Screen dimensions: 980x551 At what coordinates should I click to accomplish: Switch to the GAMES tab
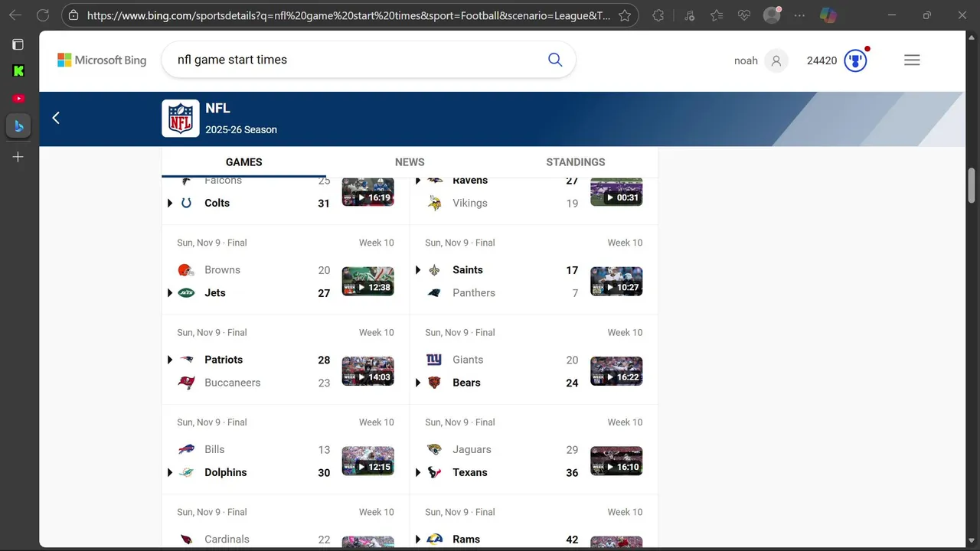click(244, 162)
